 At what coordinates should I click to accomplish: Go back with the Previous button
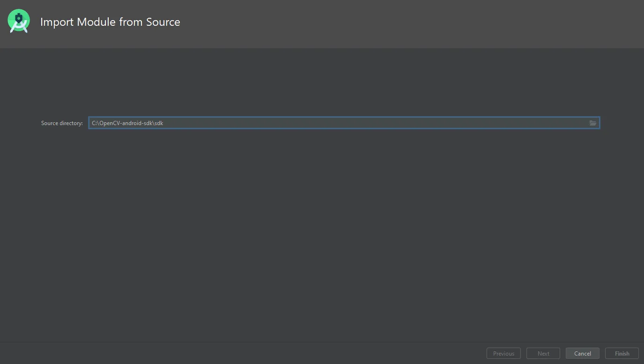[503, 353]
